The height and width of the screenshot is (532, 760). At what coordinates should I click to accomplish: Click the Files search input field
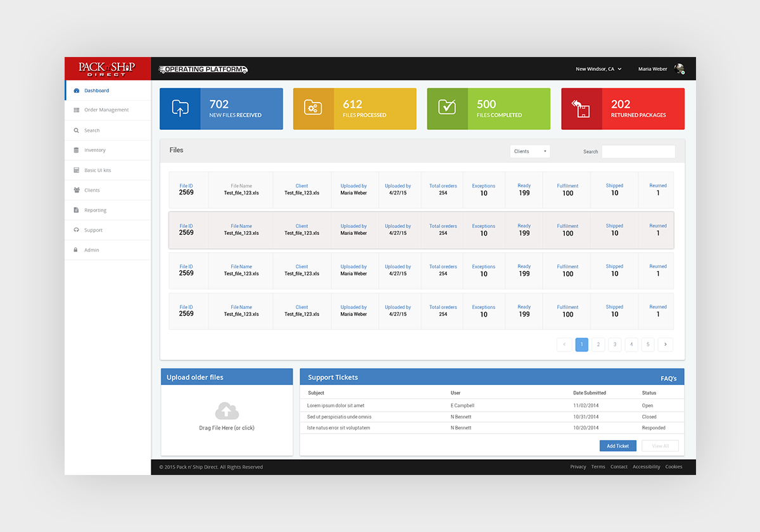click(638, 151)
